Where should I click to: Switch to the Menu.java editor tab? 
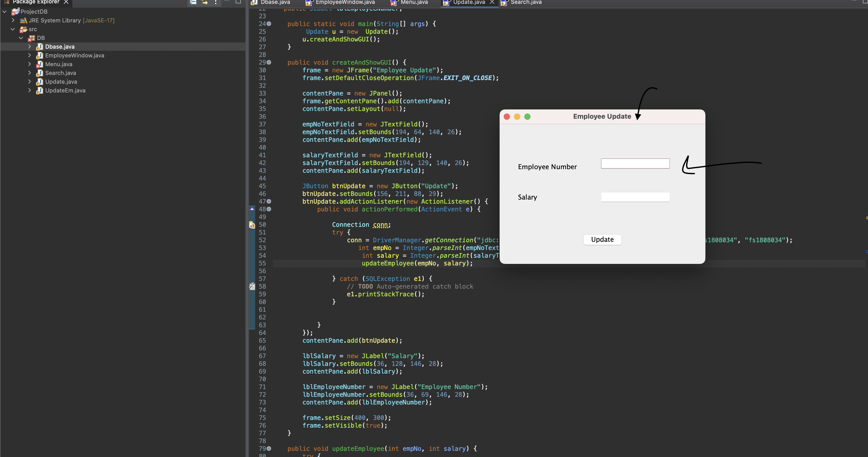click(409, 2)
